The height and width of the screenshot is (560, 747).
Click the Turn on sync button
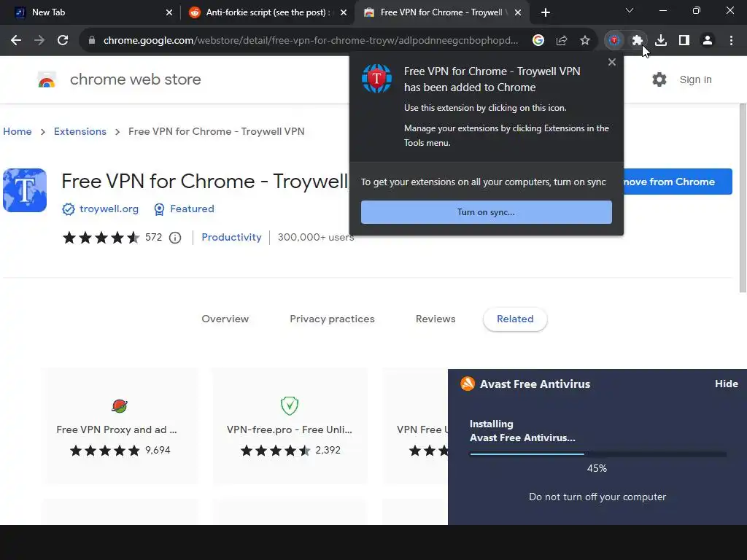[x=487, y=212]
